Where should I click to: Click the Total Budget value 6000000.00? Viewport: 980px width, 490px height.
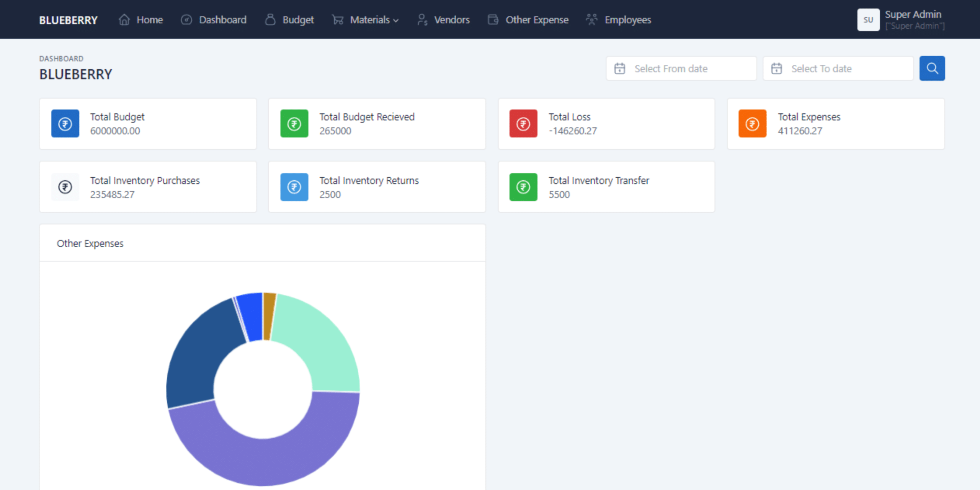click(x=115, y=131)
